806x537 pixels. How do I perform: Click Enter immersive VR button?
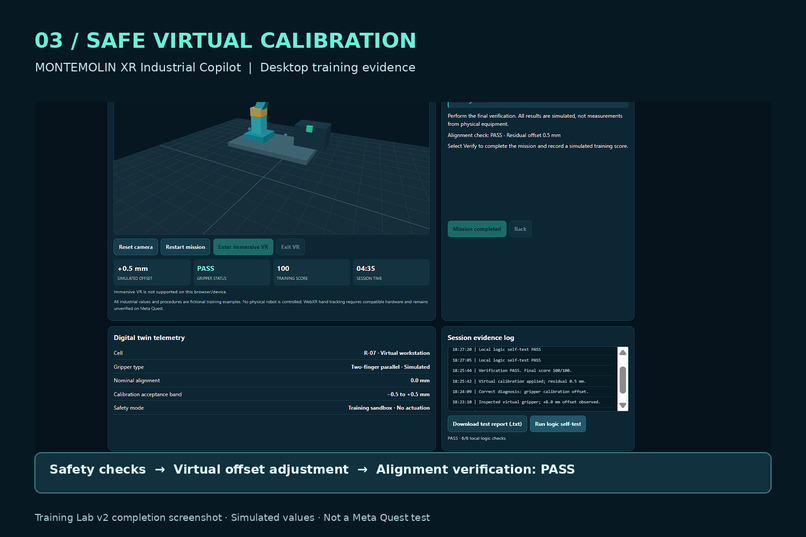click(x=243, y=247)
